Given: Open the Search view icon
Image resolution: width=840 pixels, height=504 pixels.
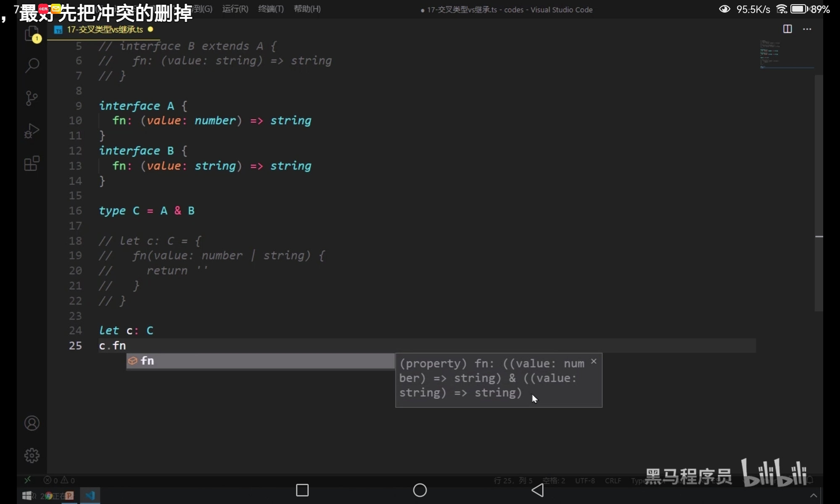Looking at the screenshot, I should point(32,65).
